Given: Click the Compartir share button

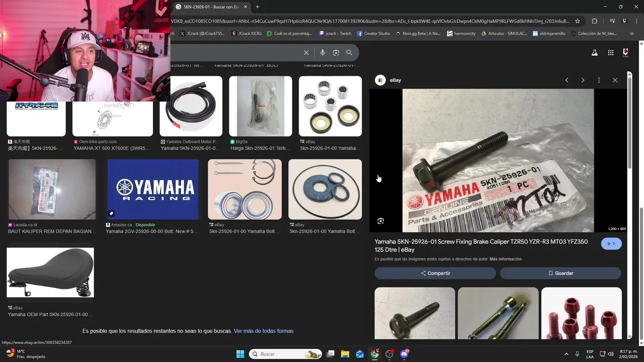Looking at the screenshot, I should (435, 273).
